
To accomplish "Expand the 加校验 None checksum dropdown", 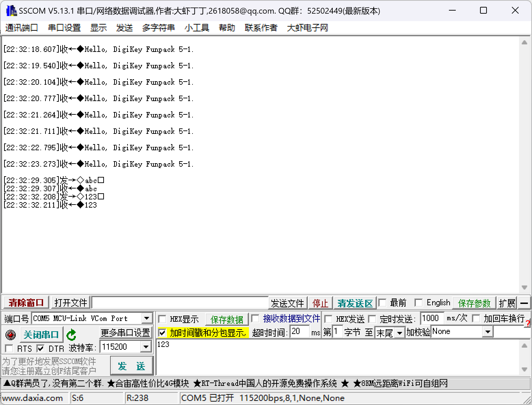I will [488, 332].
